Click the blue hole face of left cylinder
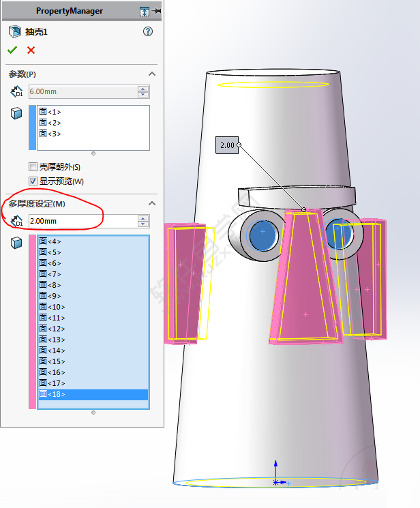 262,235
